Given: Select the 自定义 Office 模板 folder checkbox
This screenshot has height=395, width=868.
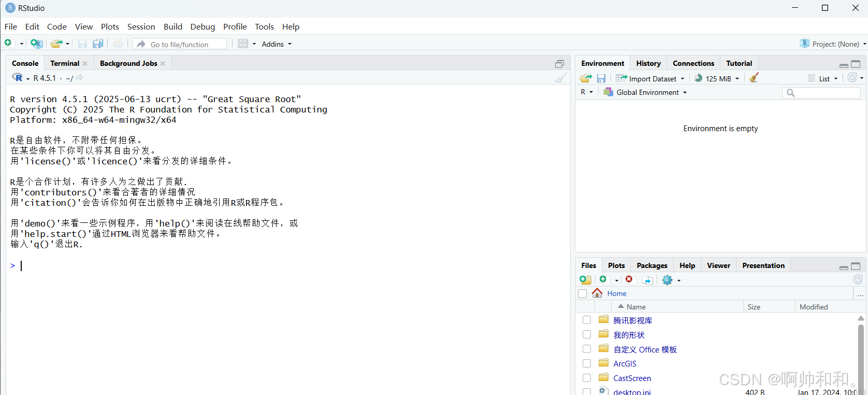Looking at the screenshot, I should click(587, 349).
